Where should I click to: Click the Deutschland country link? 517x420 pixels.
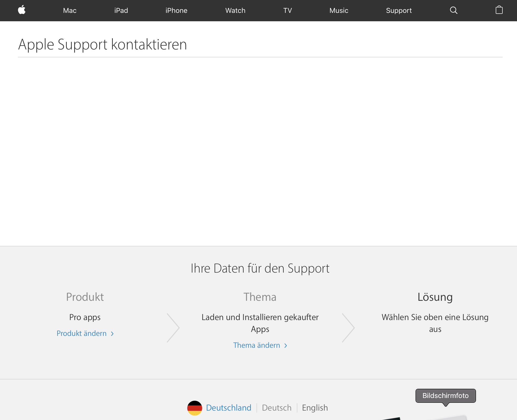tap(229, 408)
